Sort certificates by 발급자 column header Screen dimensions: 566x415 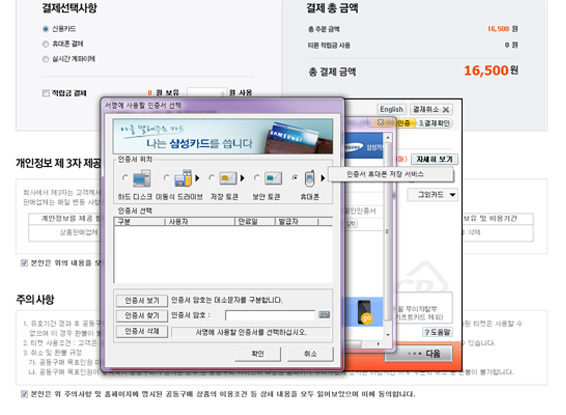pyautogui.click(x=296, y=222)
